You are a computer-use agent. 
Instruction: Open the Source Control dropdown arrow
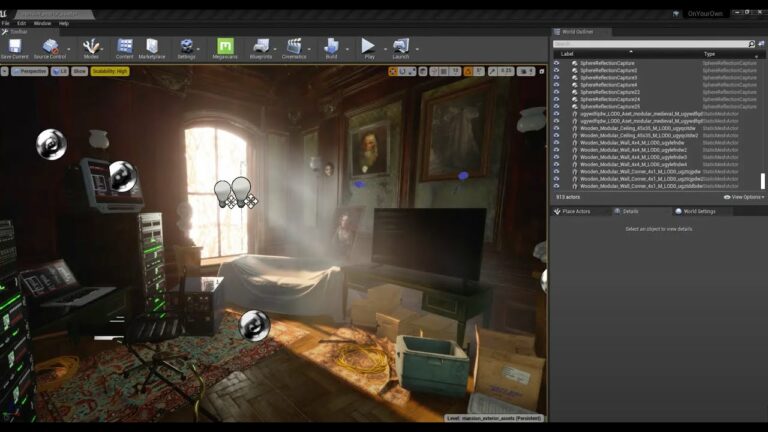coord(69,49)
